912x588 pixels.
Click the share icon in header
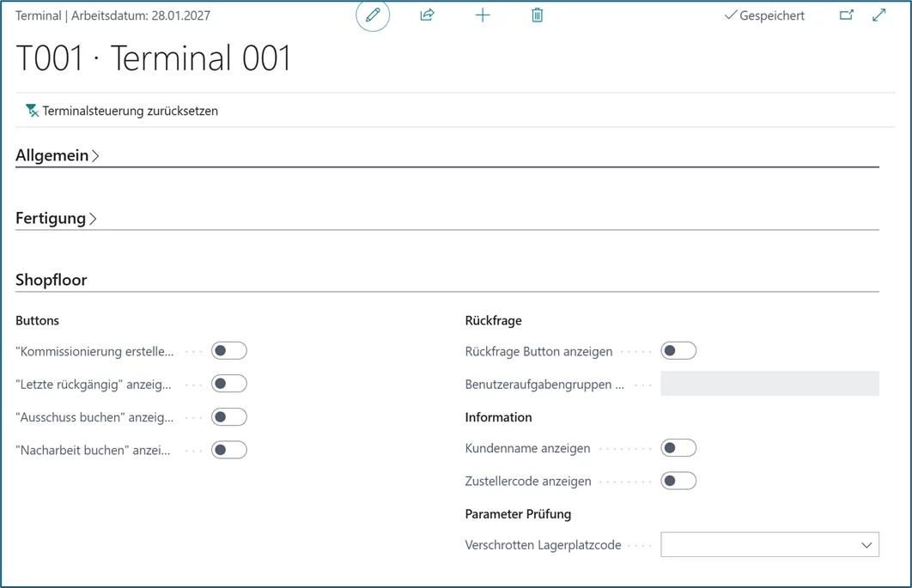[427, 15]
